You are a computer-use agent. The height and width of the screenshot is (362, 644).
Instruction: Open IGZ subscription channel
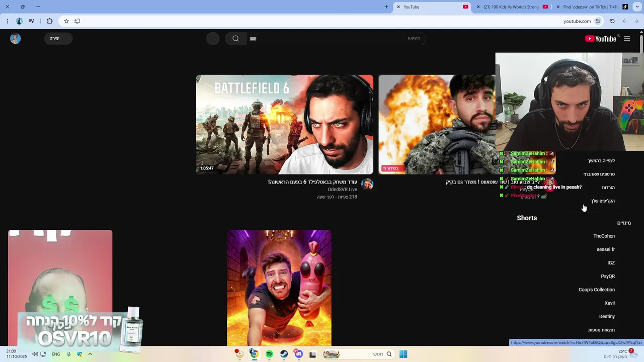point(611,263)
